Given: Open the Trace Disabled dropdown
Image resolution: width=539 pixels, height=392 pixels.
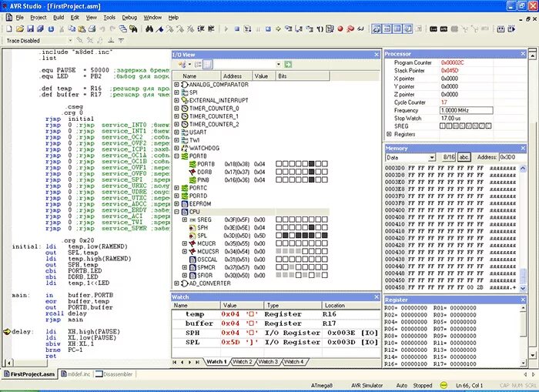Looking at the screenshot, I should coord(70,41).
